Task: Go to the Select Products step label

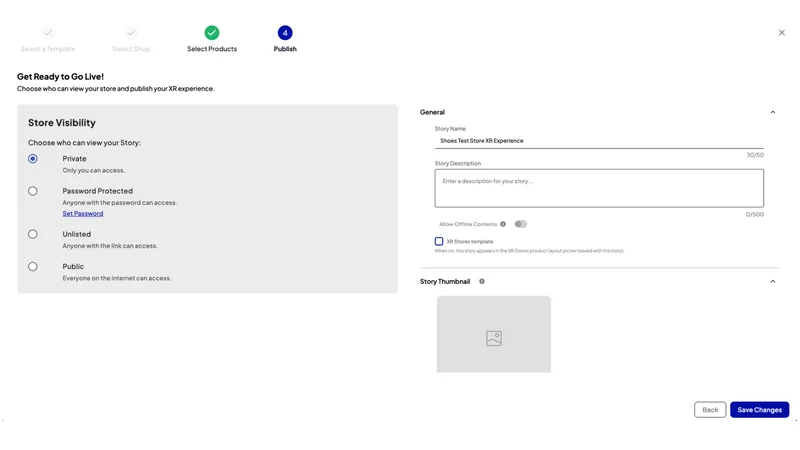Action: (212, 49)
